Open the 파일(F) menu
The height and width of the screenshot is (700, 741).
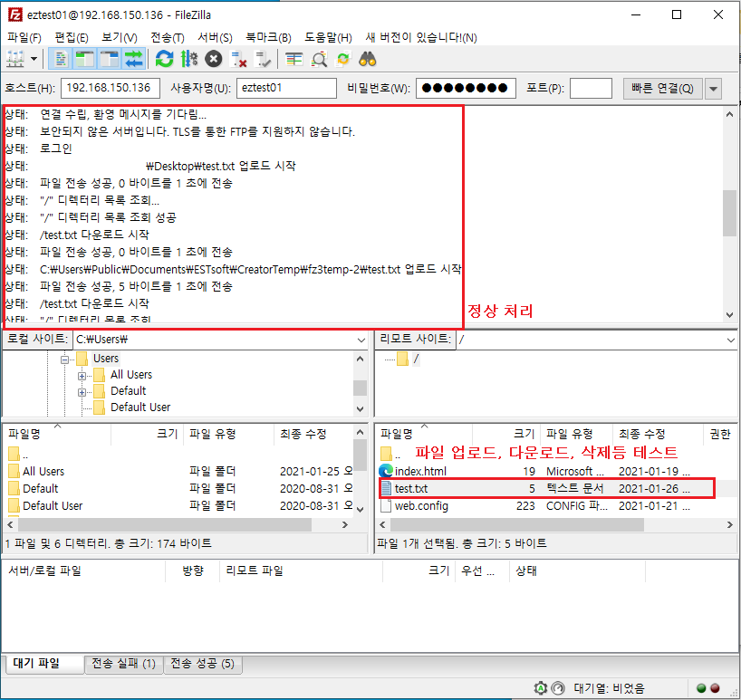click(24, 38)
